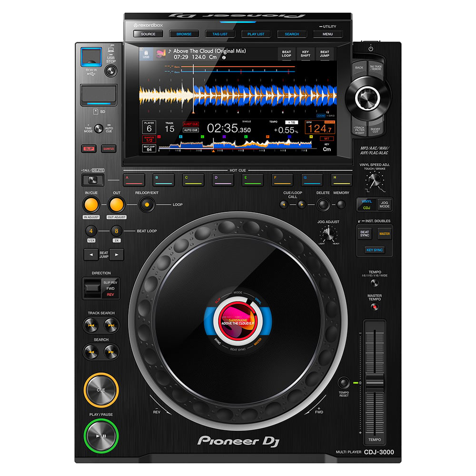476x476 pixels.
Task: Trigger Hot Cue C pad
Action: (193, 180)
